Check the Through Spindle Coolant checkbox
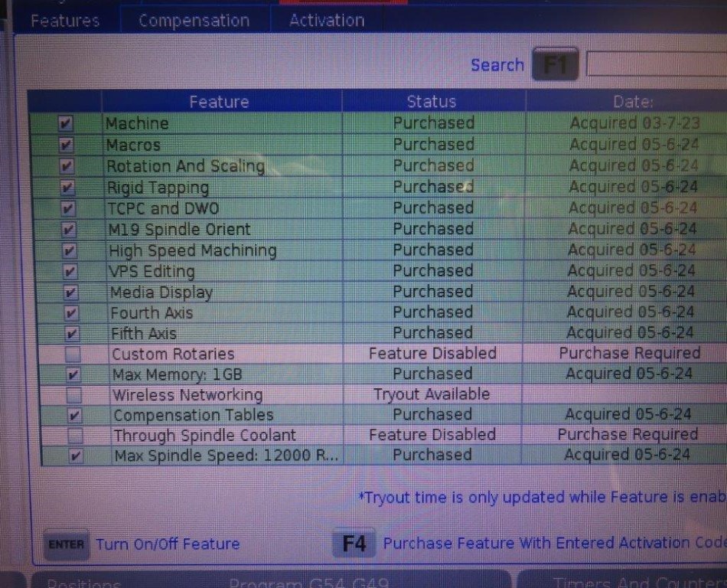The height and width of the screenshot is (588, 727). [75, 436]
